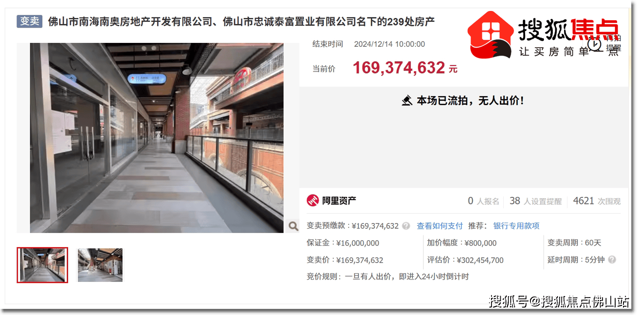Click the 38 人设置提醒 counter

coord(536,201)
